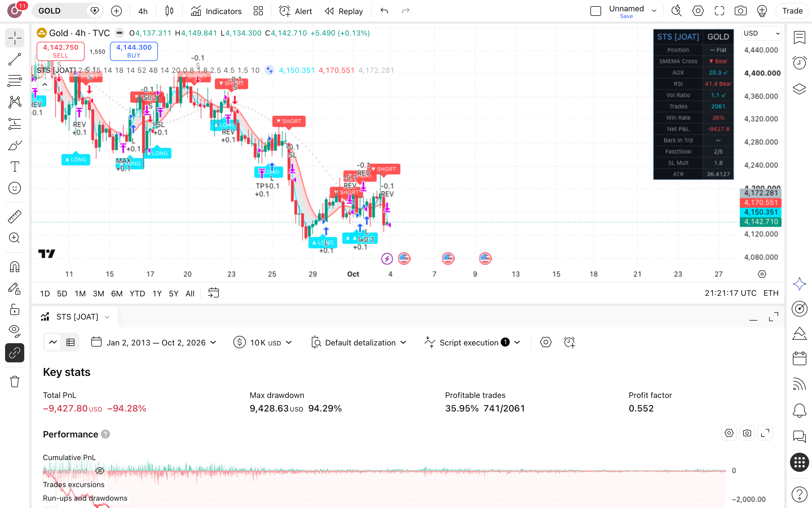Open the watchlist panel in the right sidebar
Image resolution: width=812 pixels, height=508 pixels.
tap(799, 37)
